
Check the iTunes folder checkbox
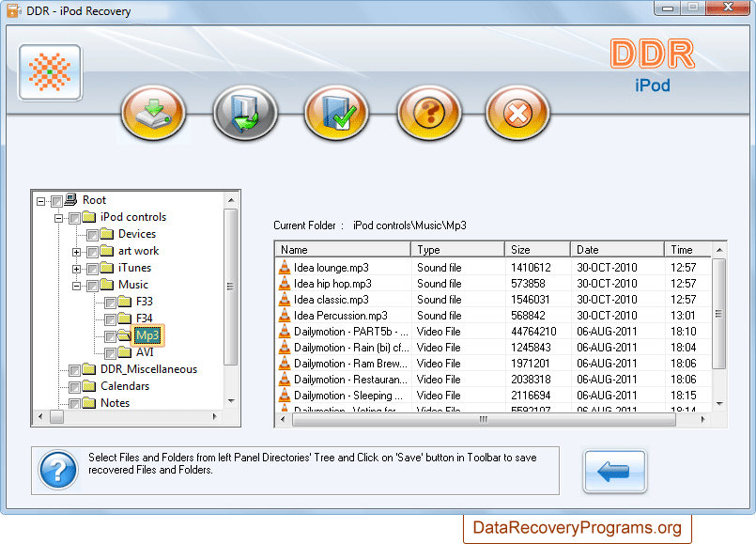tap(92, 269)
